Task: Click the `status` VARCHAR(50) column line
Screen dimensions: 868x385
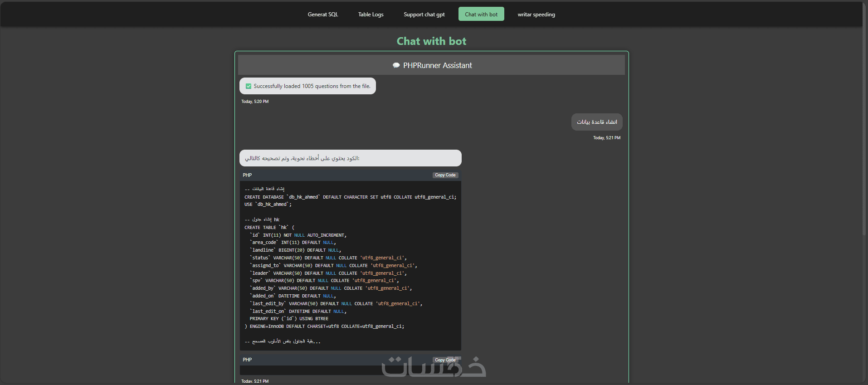Action: click(x=328, y=258)
